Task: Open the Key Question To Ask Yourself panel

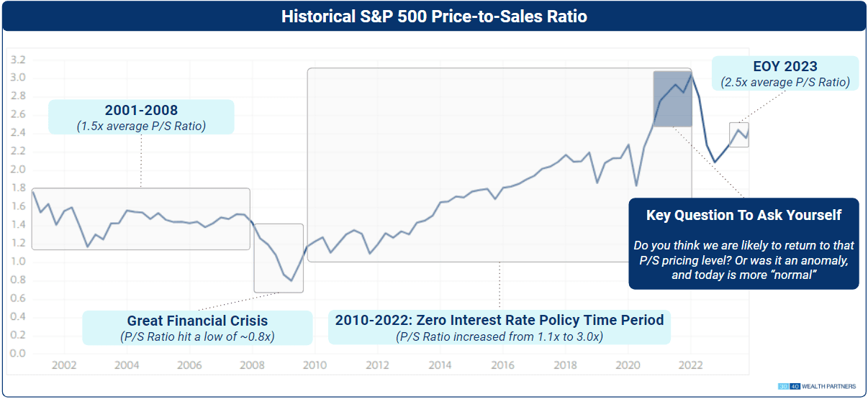Action: pos(743,244)
